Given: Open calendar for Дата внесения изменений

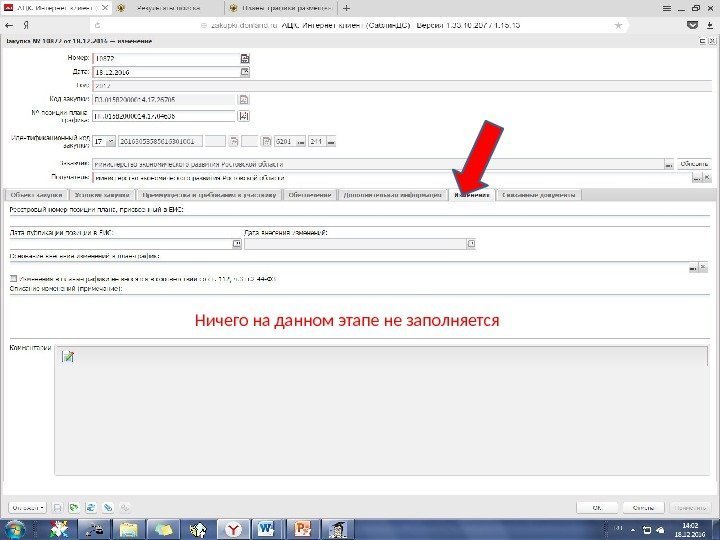Looking at the screenshot, I should pyautogui.click(x=471, y=244).
